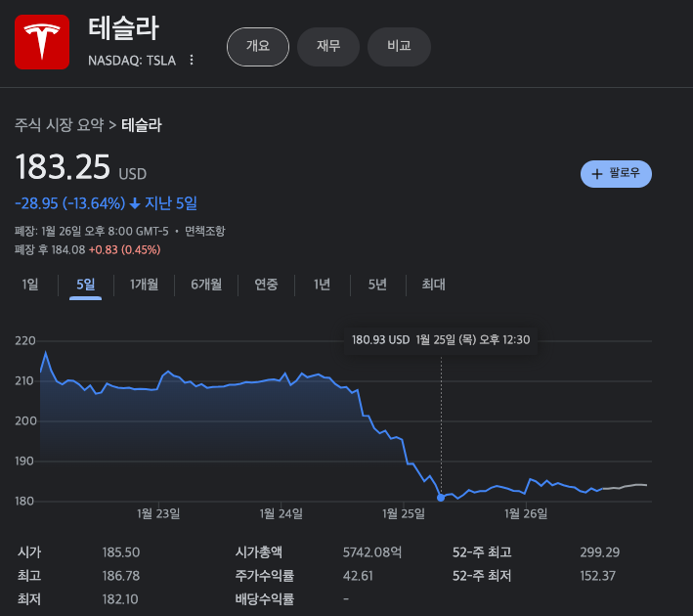Open the 면책조항 disclaimer link
693x616 pixels.
pos(205,231)
